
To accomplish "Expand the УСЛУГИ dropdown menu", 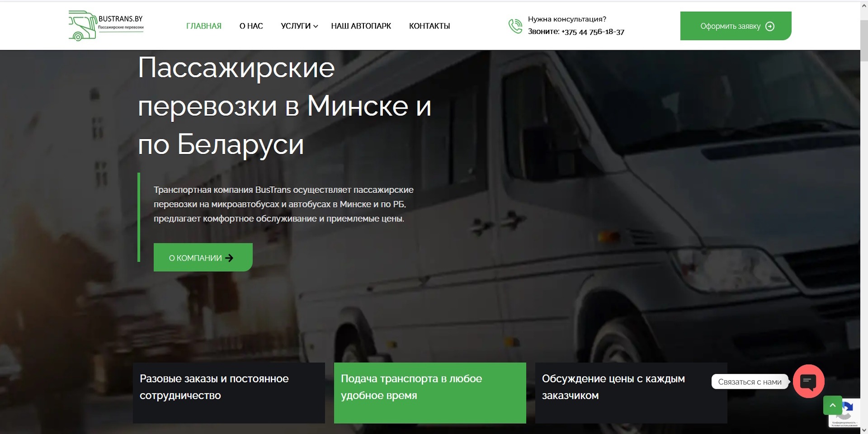I will [x=296, y=26].
